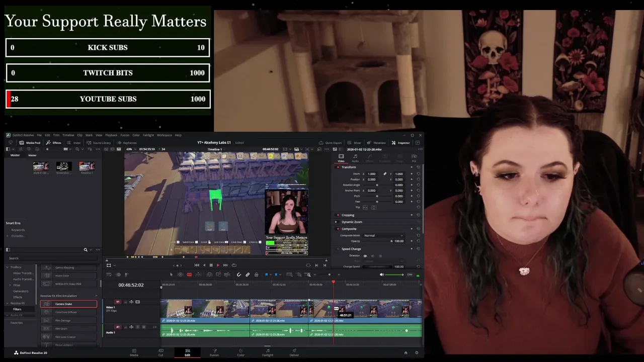Screen dimensions: 644x362
Task: Collapse the Toolbox tree
Action: click(x=8, y=267)
